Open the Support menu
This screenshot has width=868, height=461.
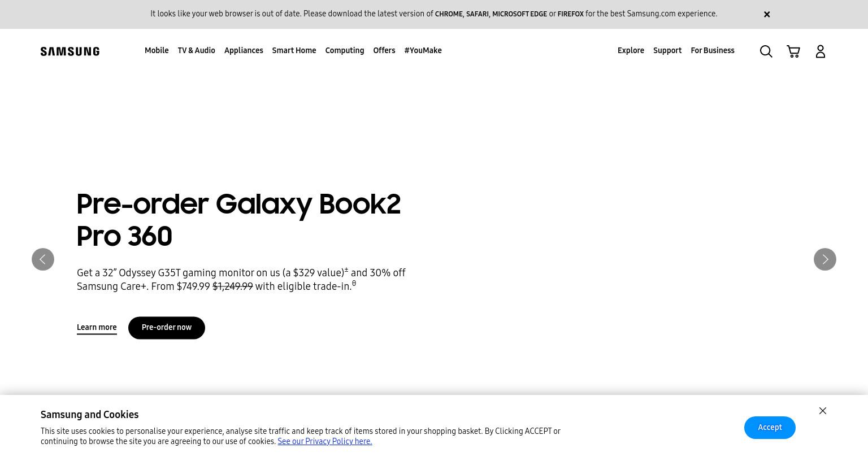point(667,51)
